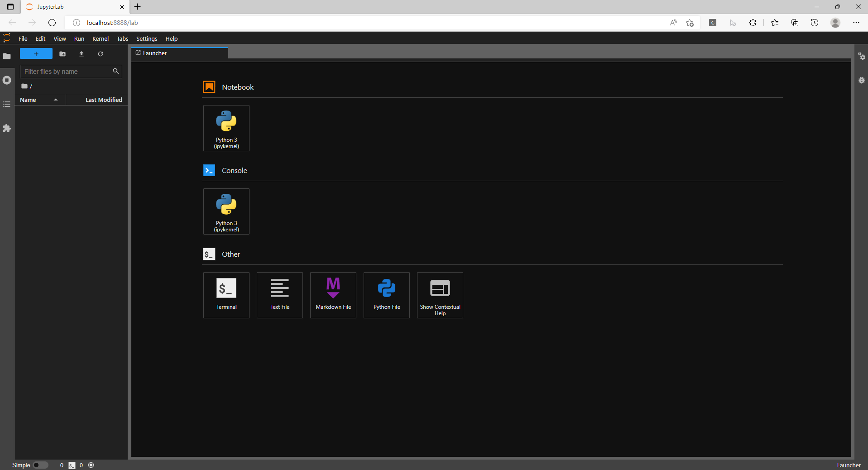Open a new browser tab
The image size is (868, 470).
pos(138,7)
